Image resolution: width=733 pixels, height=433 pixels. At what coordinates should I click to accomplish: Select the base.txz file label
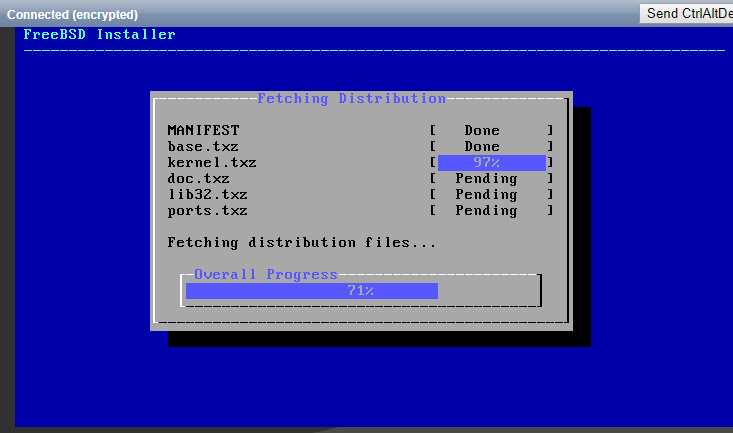pyautogui.click(x=203, y=146)
